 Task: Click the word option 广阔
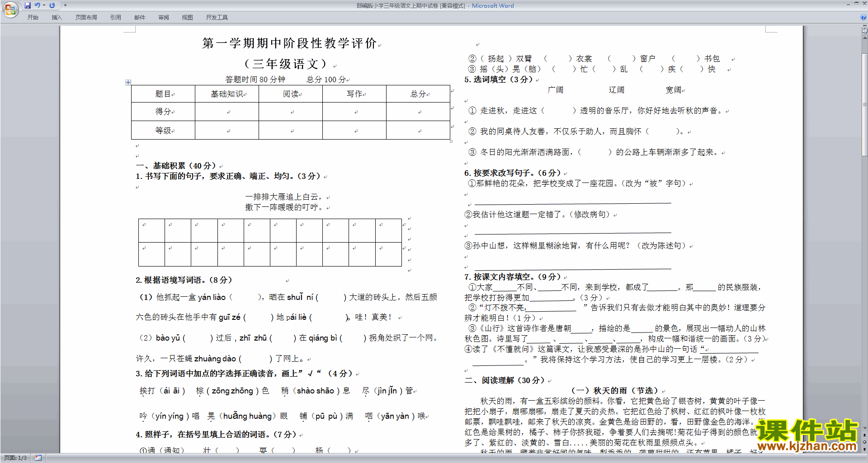[556, 90]
